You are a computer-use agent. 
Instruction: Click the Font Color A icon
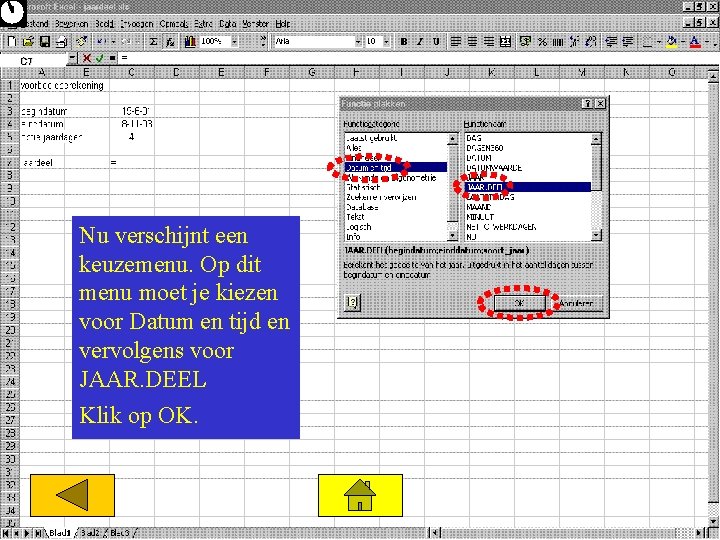695,42
